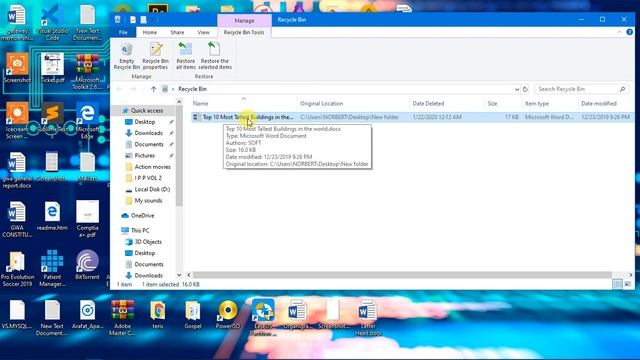Select Pro Evolution Soccer 2019 icon
Viewport: 640px width, 360px height.
pos(17,269)
